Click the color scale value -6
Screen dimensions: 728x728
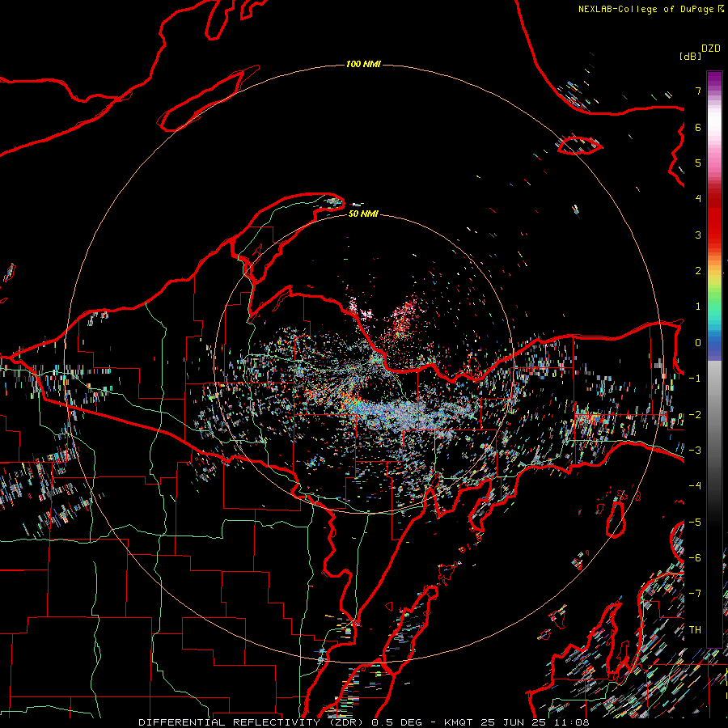pos(695,558)
